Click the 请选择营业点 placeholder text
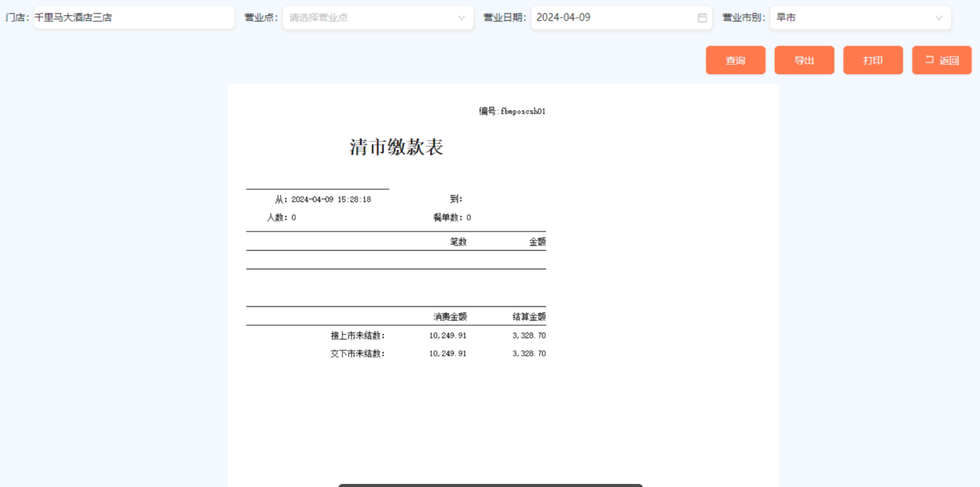 [x=318, y=18]
